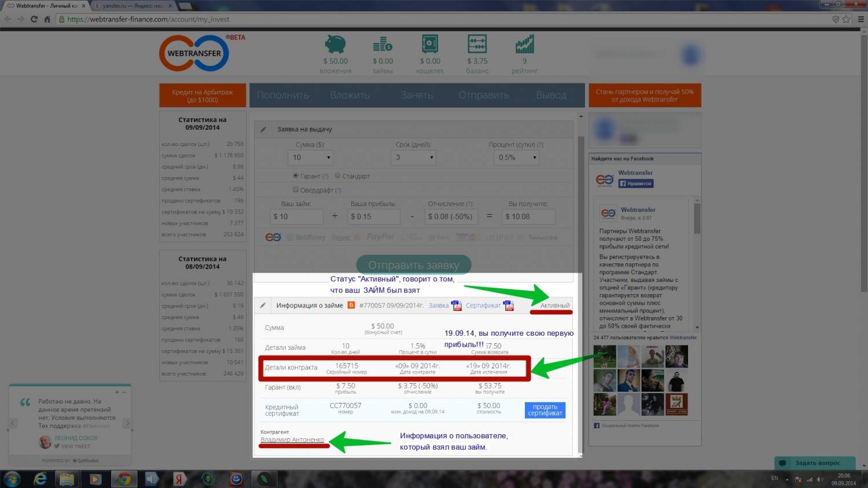Click 'продать сертификат' button

545,410
